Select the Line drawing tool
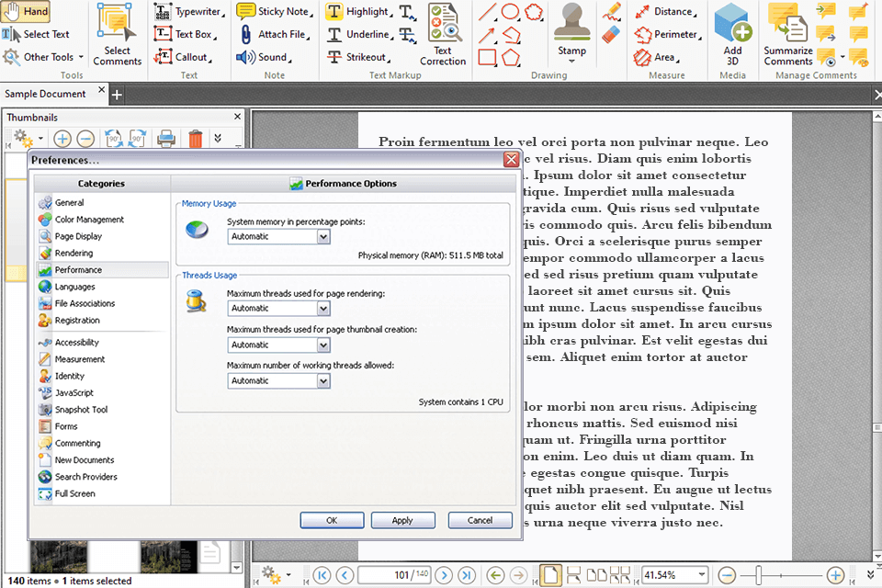Image resolution: width=882 pixels, height=588 pixels. click(487, 12)
